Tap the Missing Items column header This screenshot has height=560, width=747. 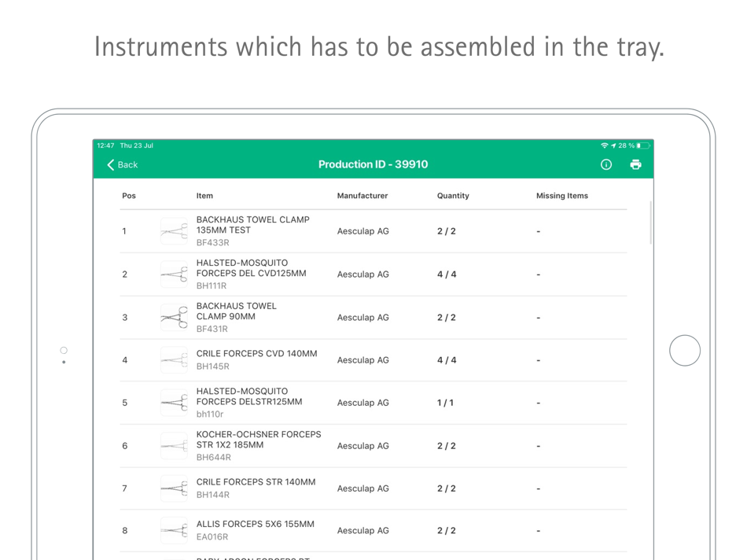[x=561, y=196]
